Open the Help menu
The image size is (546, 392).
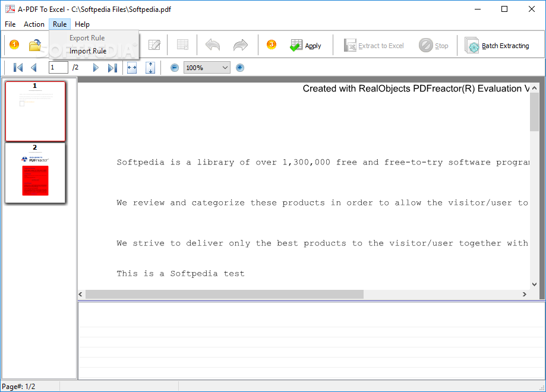82,24
